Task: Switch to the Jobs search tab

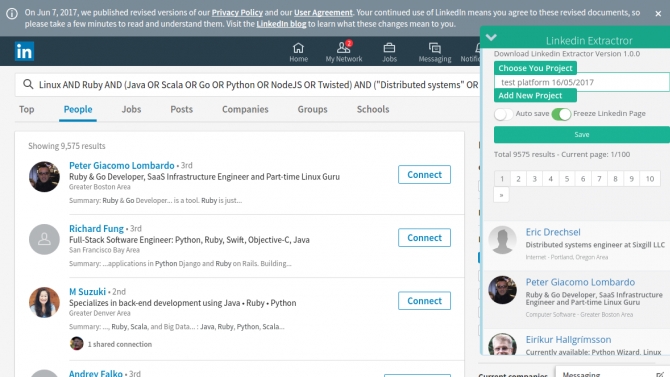Action: click(131, 109)
